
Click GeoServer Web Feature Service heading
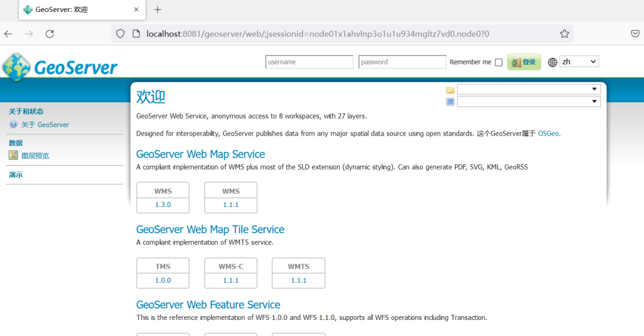[208, 305]
